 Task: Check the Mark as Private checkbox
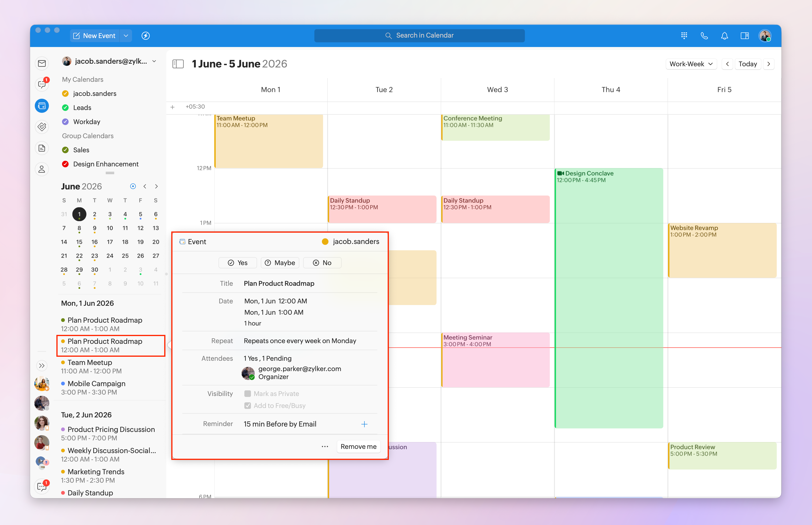pos(248,393)
